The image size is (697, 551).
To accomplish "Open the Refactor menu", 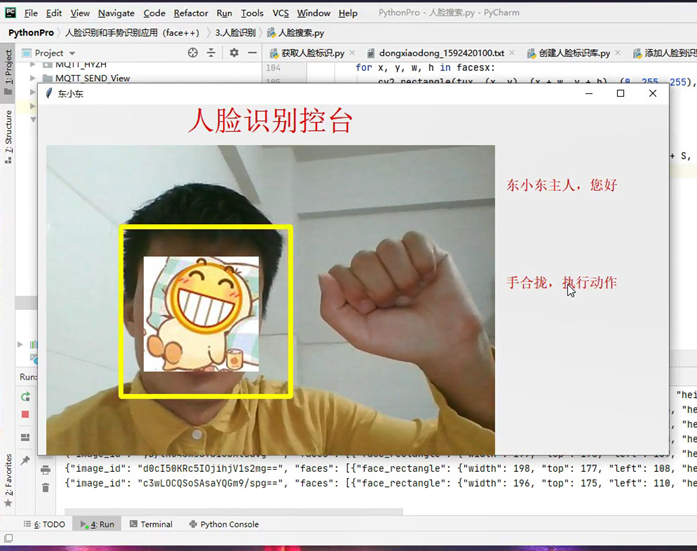I will tap(191, 13).
